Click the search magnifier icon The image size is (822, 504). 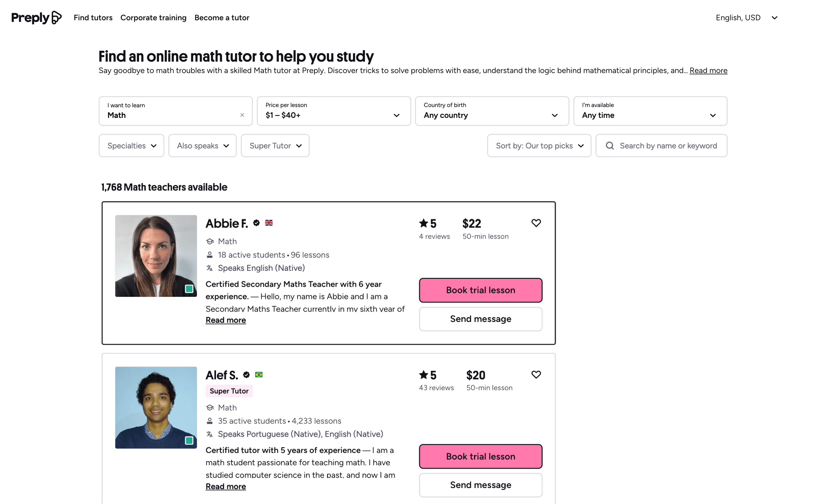pos(610,146)
